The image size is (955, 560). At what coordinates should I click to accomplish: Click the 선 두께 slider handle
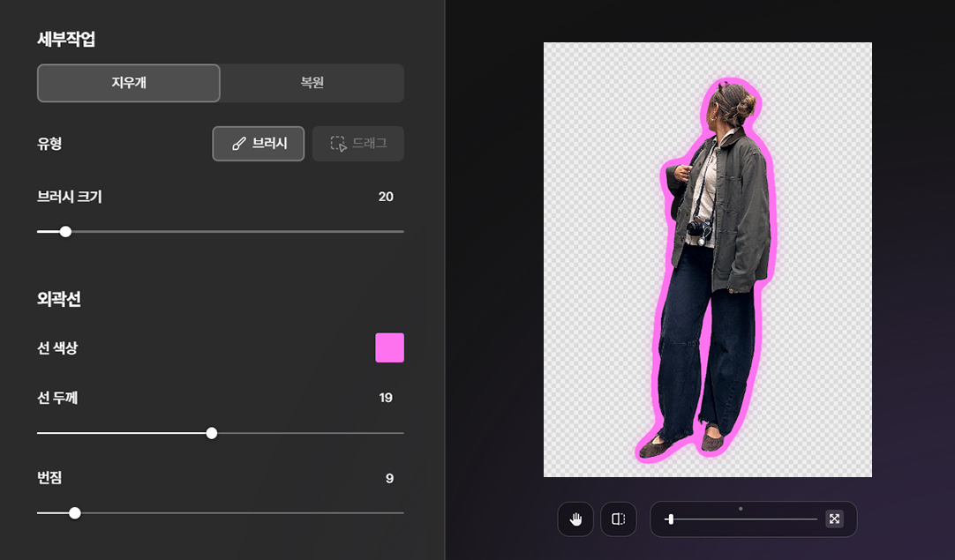pyautogui.click(x=211, y=433)
